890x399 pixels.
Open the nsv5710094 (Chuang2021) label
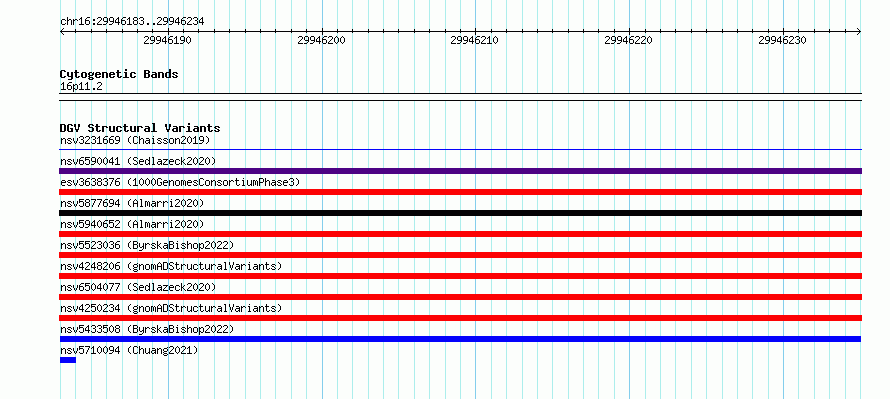click(129, 350)
